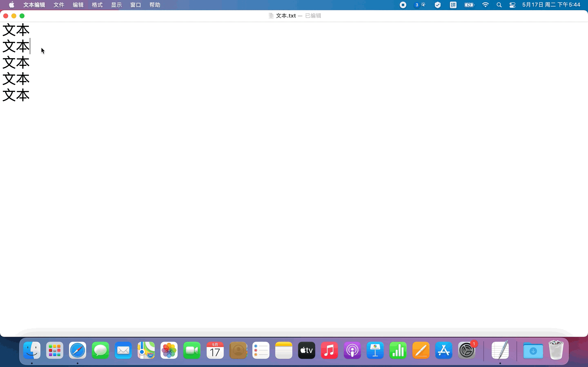Screen dimensions: 588x367
Task: Click the Wi-Fi status icon
Action: (485, 5)
